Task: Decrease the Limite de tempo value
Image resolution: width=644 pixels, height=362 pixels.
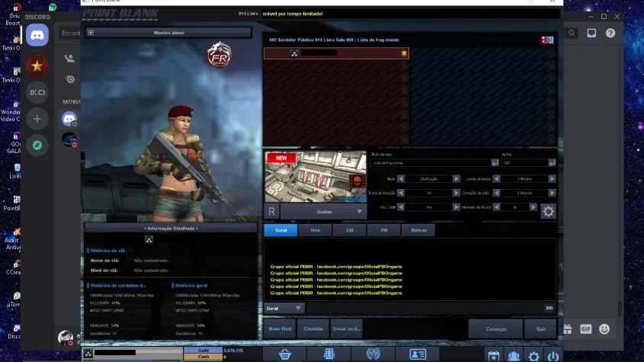Action: point(497,179)
